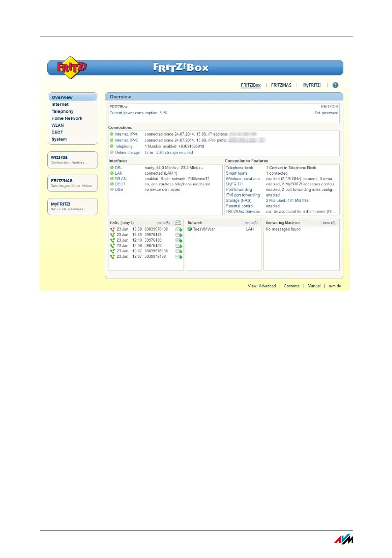Switch to the FRITZ!NAS top tab
Viewport: 392px width, 558px height.
(x=281, y=85)
